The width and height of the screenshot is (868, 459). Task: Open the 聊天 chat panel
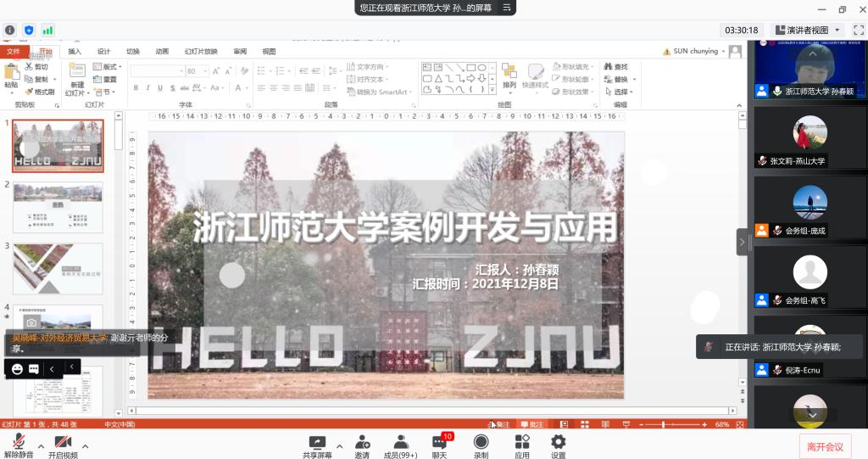click(x=439, y=442)
